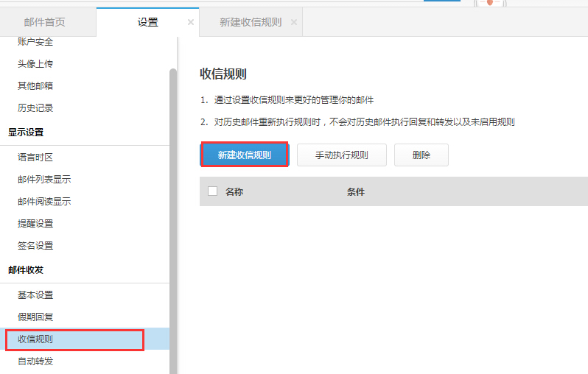Click the sidebar vertical scrollbar

[x=173, y=221]
